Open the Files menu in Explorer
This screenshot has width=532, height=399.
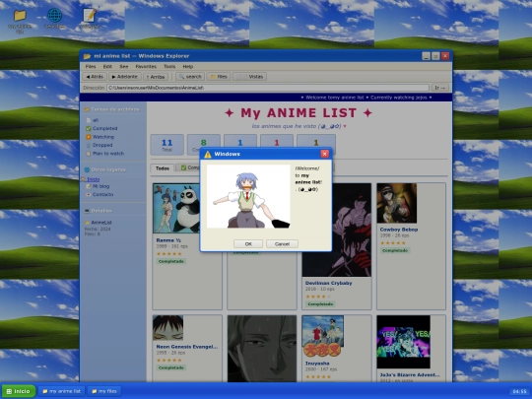point(91,67)
